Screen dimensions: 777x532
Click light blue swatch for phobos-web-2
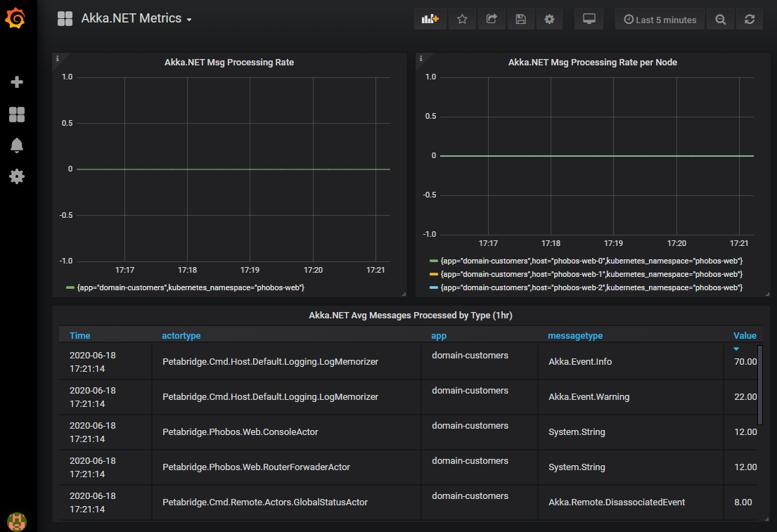pos(434,288)
